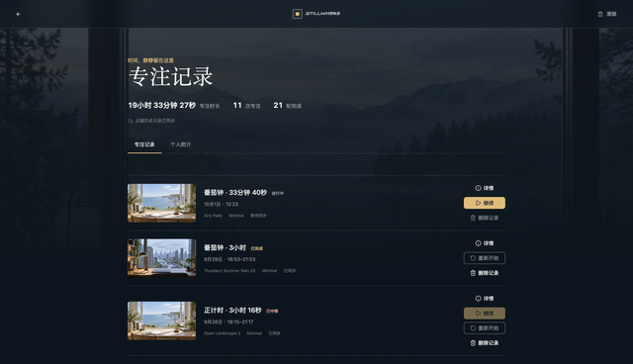
Task: Click the date 9月28日 · 18:15–21:17
Action: coord(228,322)
